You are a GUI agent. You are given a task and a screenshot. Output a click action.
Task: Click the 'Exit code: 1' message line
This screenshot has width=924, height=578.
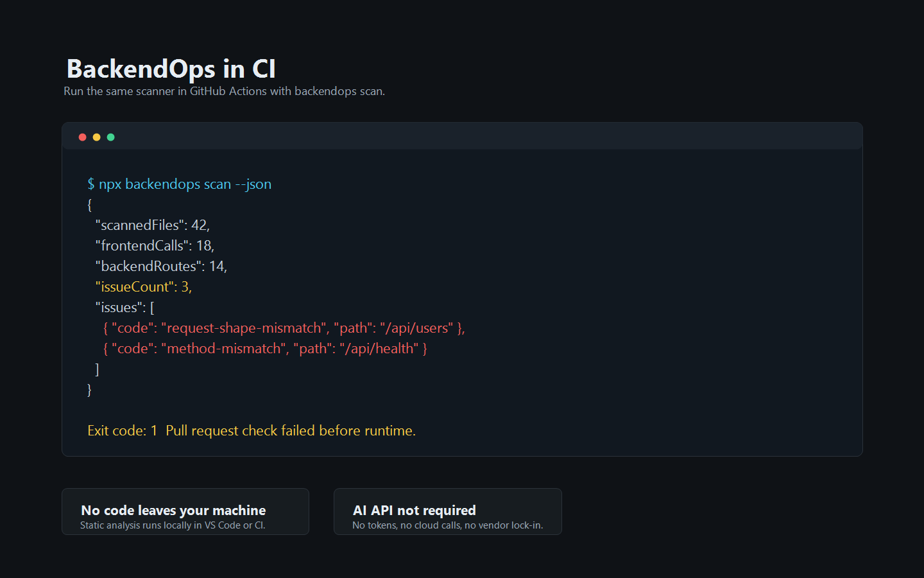click(252, 431)
